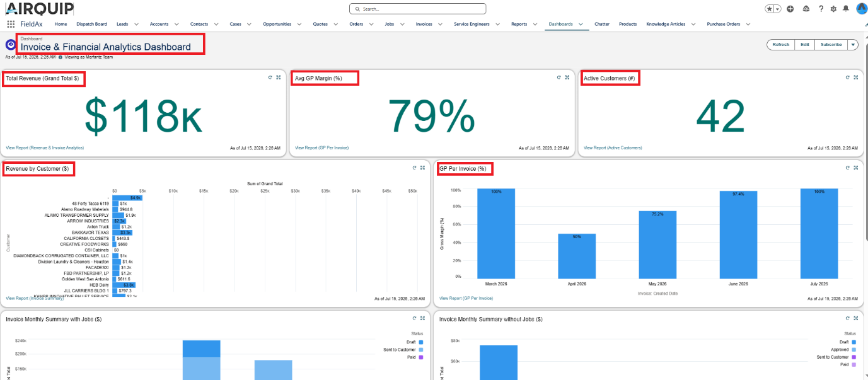Open the App Launcher grid icon
The width and height of the screenshot is (868, 380).
point(11,24)
